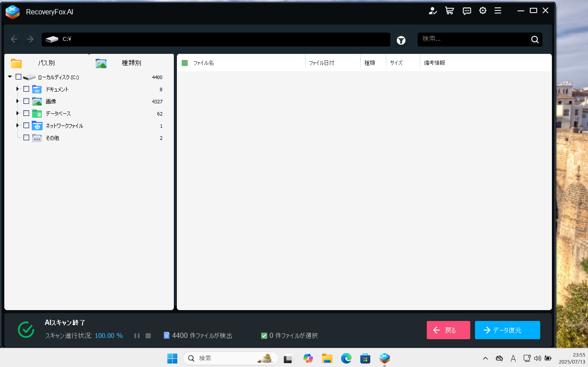The width and height of the screenshot is (588, 367).
Task: Select the その他 tree label
Action: pyautogui.click(x=52, y=138)
